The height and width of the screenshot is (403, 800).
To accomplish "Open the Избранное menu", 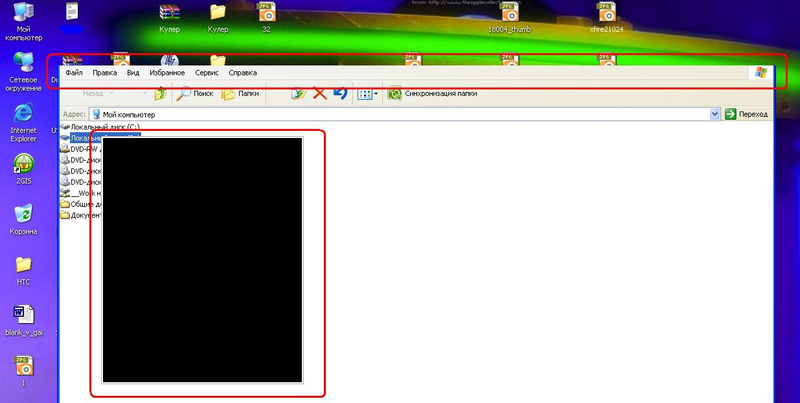I will [167, 73].
